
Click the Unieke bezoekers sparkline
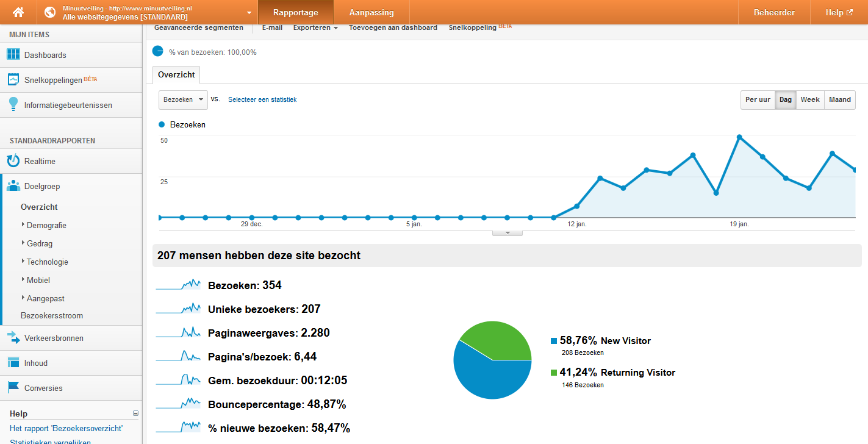tap(178, 309)
